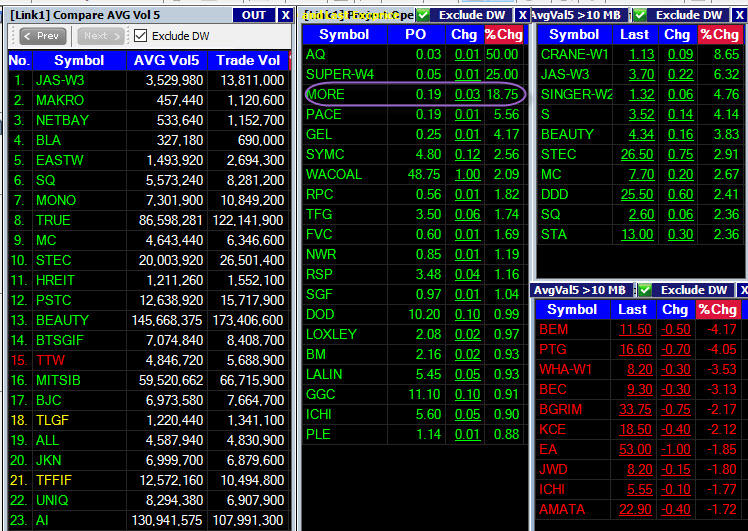Select the MORE symbol in the PO panel
The height and width of the screenshot is (531, 748).
click(325, 95)
